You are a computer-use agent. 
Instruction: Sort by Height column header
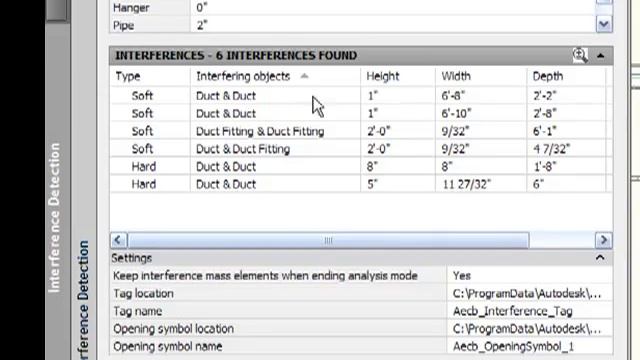[398, 76]
